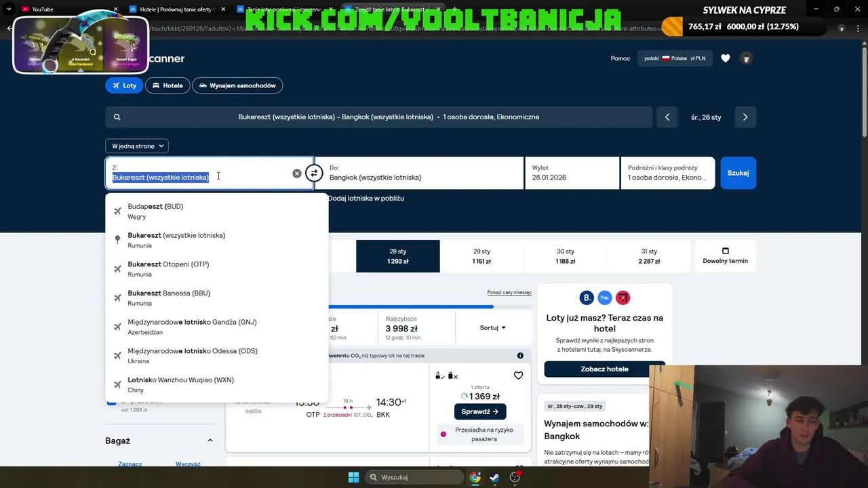
Task: Select the 29 sty 1 151 zł date tab
Action: pyautogui.click(x=481, y=256)
